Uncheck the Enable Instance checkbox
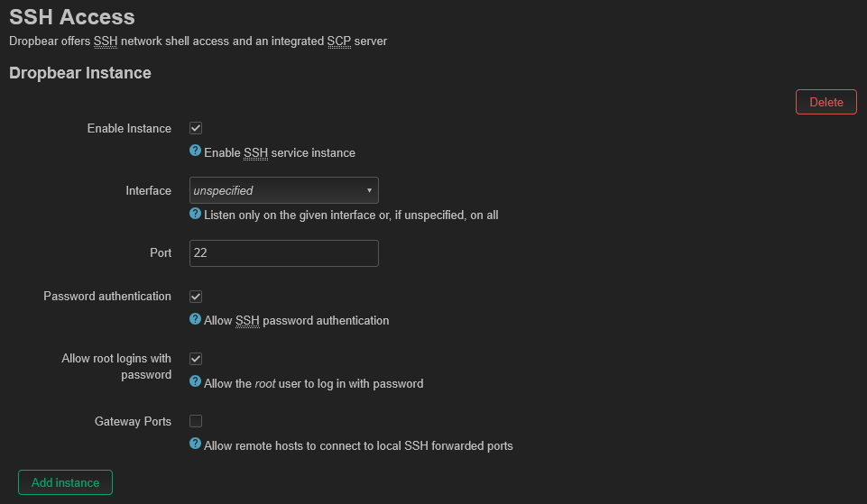The image size is (867, 504). pyautogui.click(x=196, y=128)
